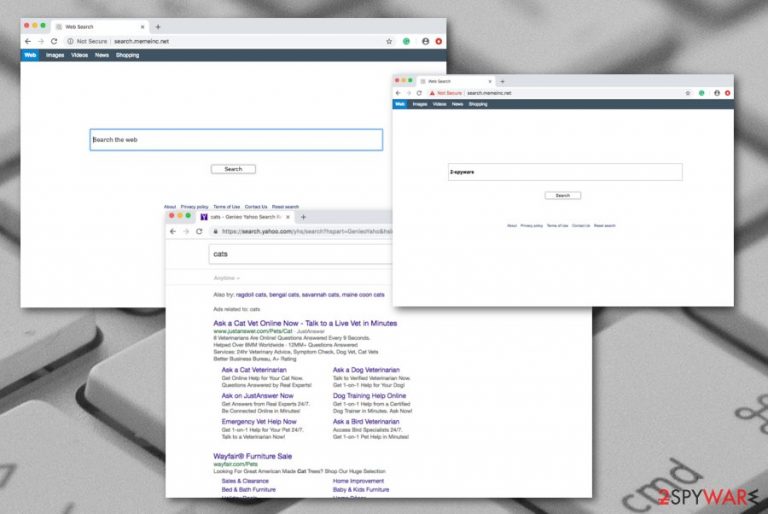Click the lock icon in the Yahoo window address bar

216,231
